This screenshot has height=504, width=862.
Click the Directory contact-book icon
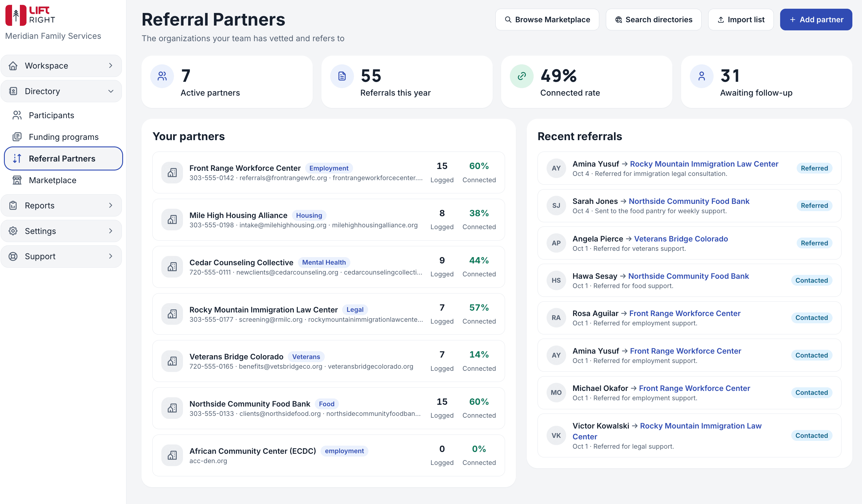tap(13, 91)
